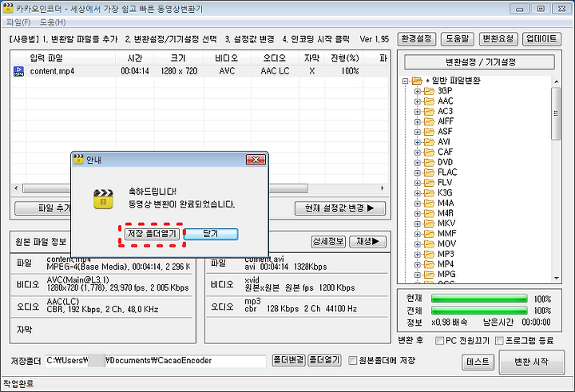Image resolution: width=575 pixels, height=392 pixels.
Task: Expand the FLV tree node
Action: tap(418, 183)
